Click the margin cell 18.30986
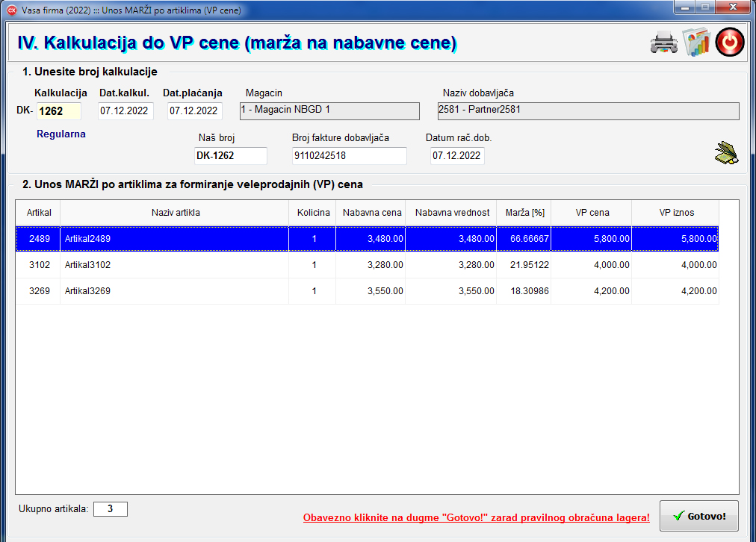This screenshot has height=542, width=756. (x=524, y=290)
